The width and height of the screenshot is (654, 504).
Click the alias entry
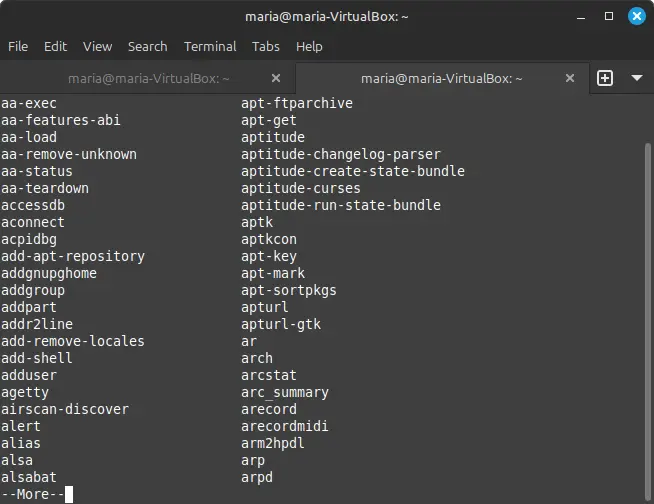tap(21, 444)
